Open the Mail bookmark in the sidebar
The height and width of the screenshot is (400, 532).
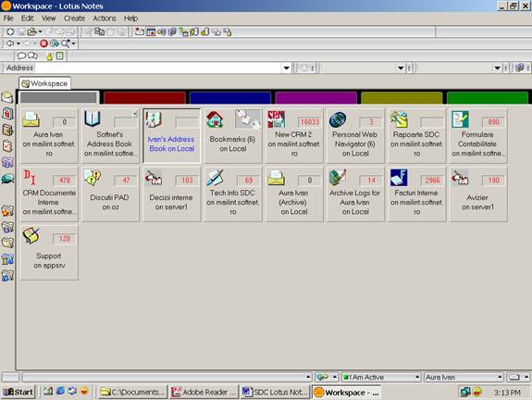pos(7,97)
